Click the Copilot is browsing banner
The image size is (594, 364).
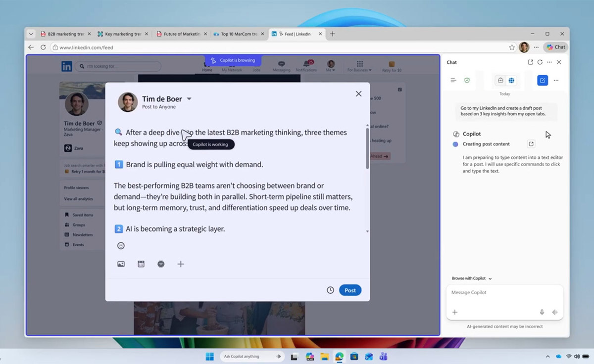click(233, 60)
